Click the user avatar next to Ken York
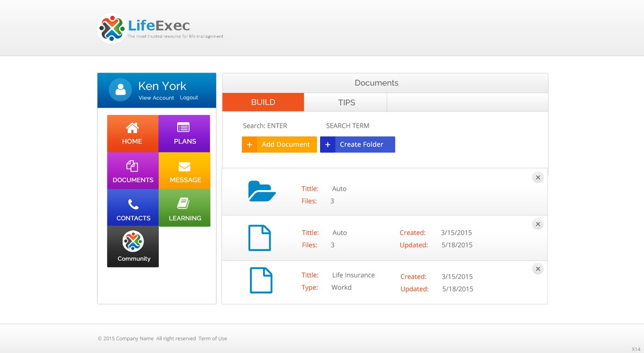Viewport: 644px width, 353px height. (120, 90)
